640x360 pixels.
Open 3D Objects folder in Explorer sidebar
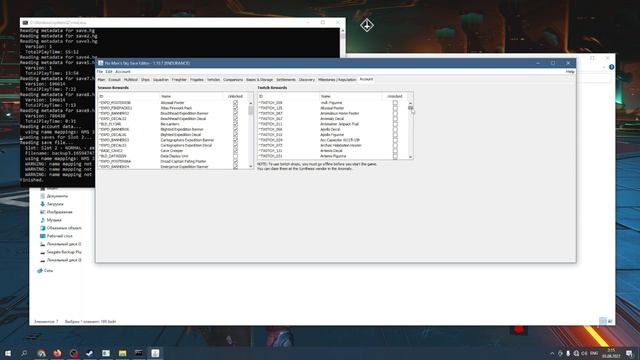(x=64, y=228)
